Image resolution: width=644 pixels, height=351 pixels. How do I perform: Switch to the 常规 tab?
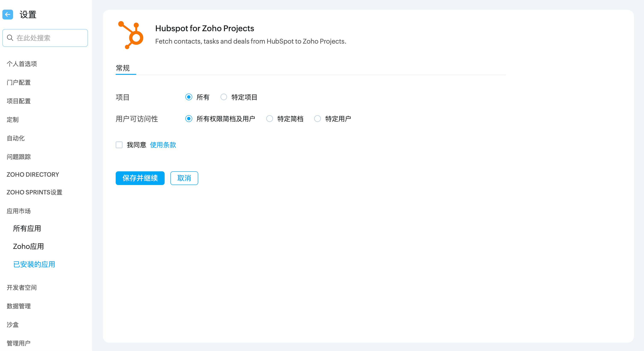pos(123,68)
